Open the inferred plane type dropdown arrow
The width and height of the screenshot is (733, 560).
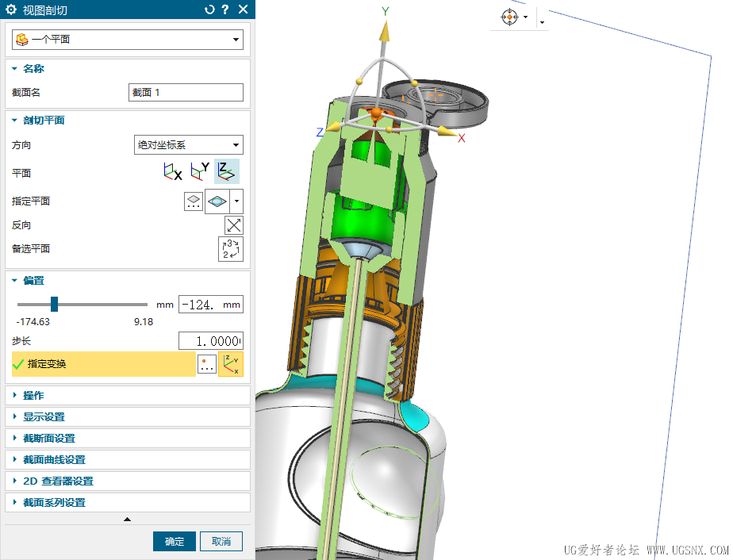[236, 201]
